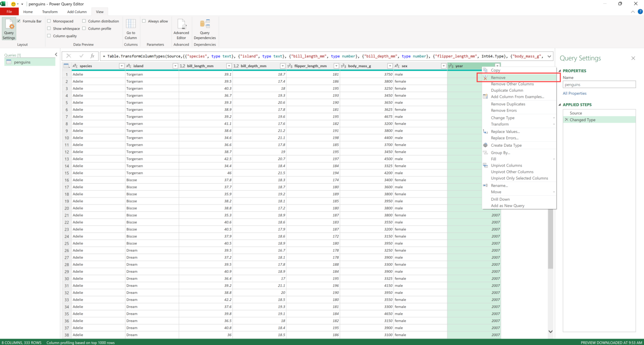Collapse the Queries pane with arrow

(x=56, y=55)
